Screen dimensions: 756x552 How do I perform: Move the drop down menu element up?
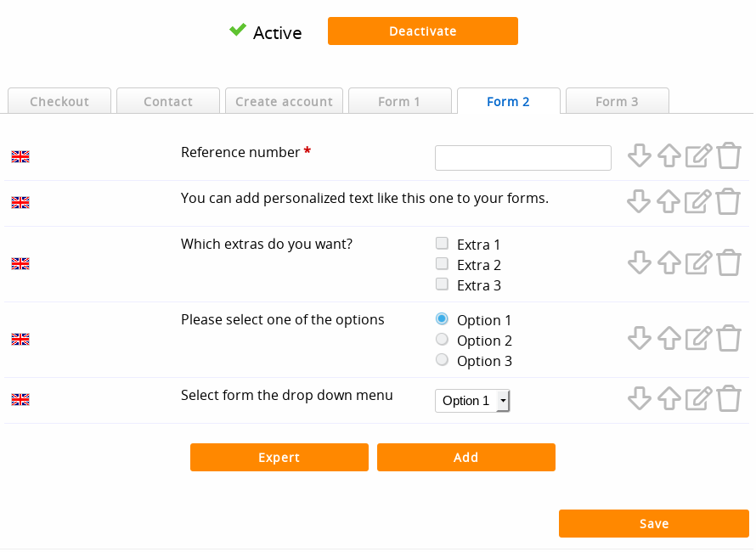coord(669,398)
